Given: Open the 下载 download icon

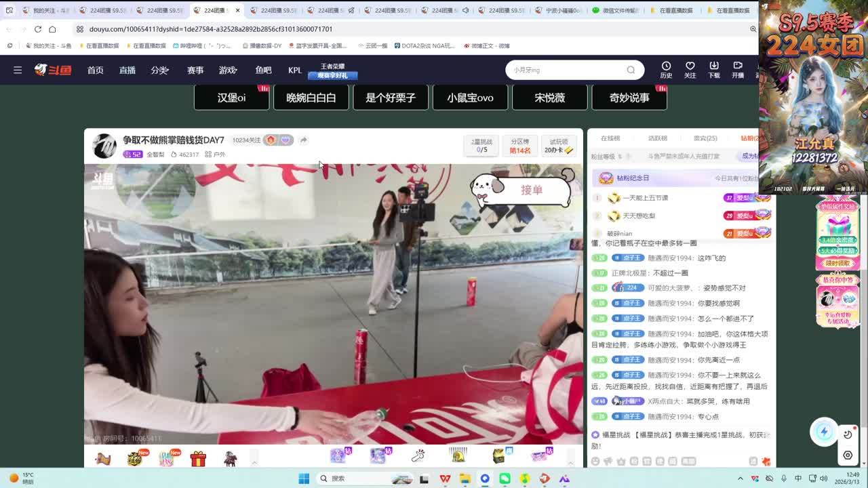Looking at the screenshot, I should pos(713,69).
